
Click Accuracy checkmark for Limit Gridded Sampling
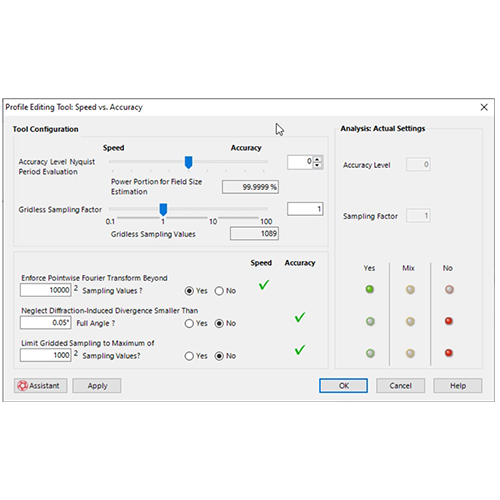pyautogui.click(x=300, y=350)
